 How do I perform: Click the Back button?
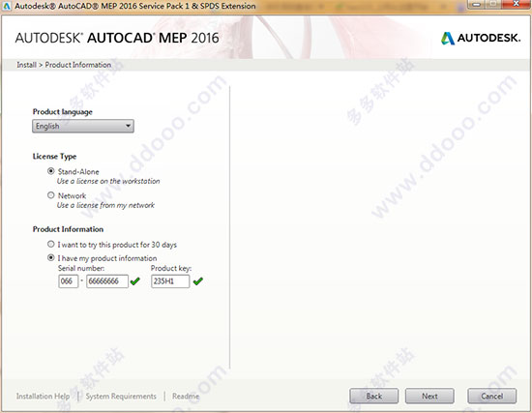click(x=374, y=396)
